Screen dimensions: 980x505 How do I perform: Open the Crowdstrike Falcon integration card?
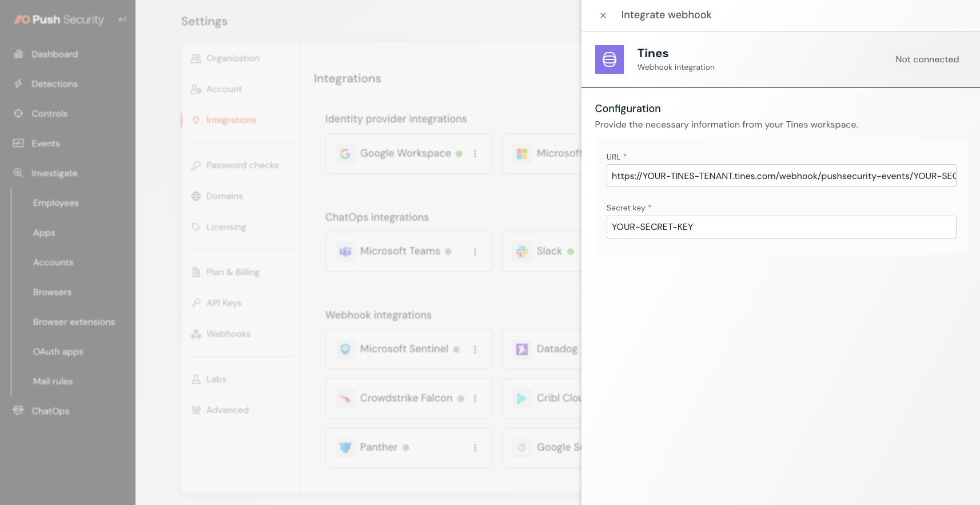point(409,399)
